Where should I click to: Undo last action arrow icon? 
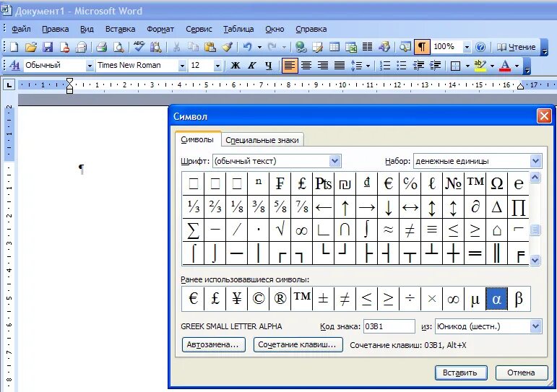247,47
